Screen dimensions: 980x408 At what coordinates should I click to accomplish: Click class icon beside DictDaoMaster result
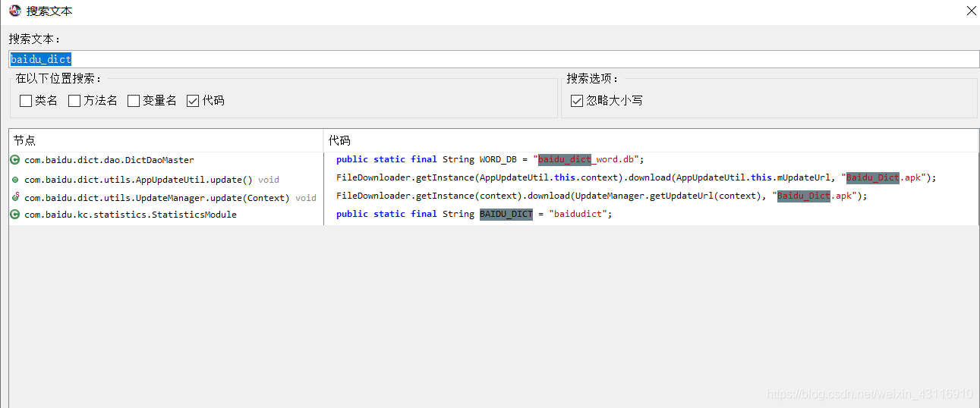tap(15, 160)
